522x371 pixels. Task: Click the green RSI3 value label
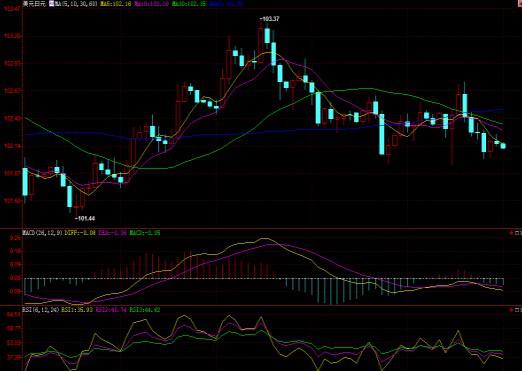145,310
